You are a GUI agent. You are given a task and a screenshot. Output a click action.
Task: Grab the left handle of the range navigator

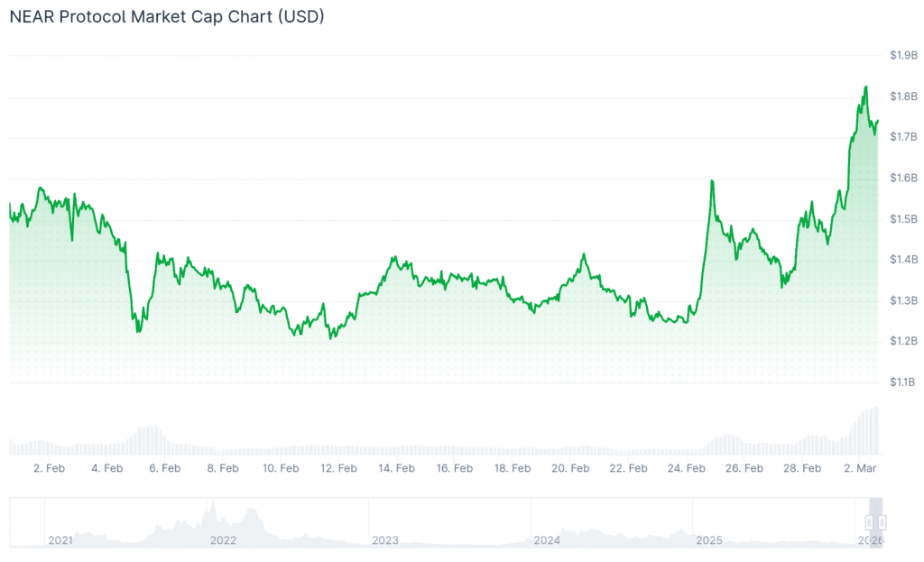870,521
